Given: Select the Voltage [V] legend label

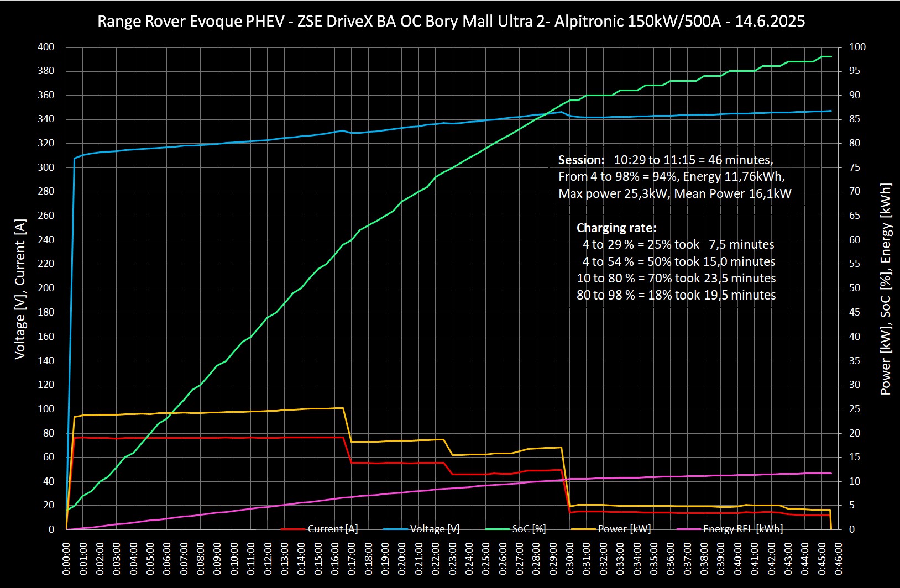Looking at the screenshot, I should click(x=435, y=529).
